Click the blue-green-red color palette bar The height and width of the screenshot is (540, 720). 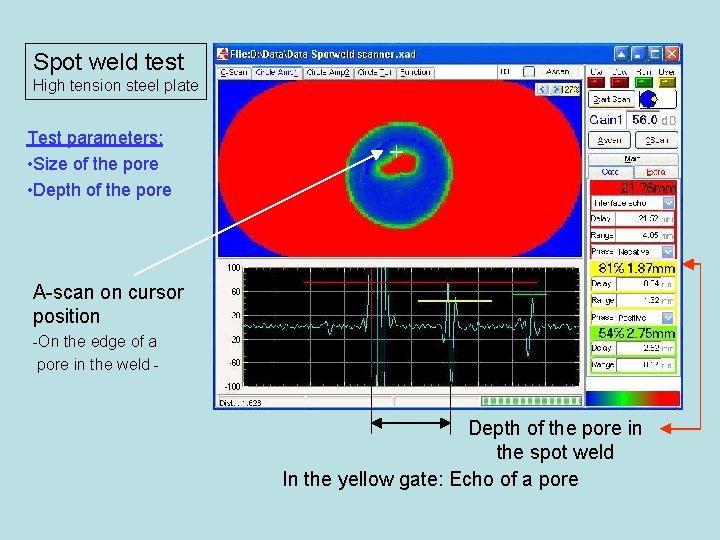pos(633,398)
